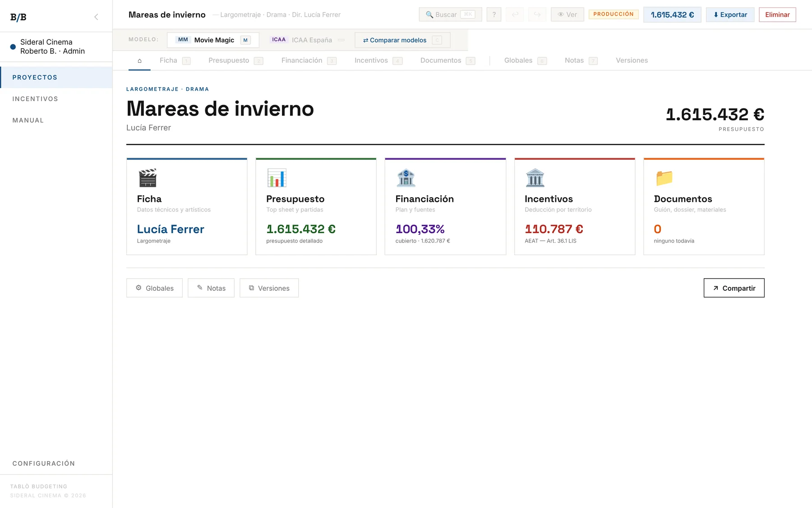Click the 'ninguno todavía' text
The height and width of the screenshot is (508, 812).
[x=674, y=241]
